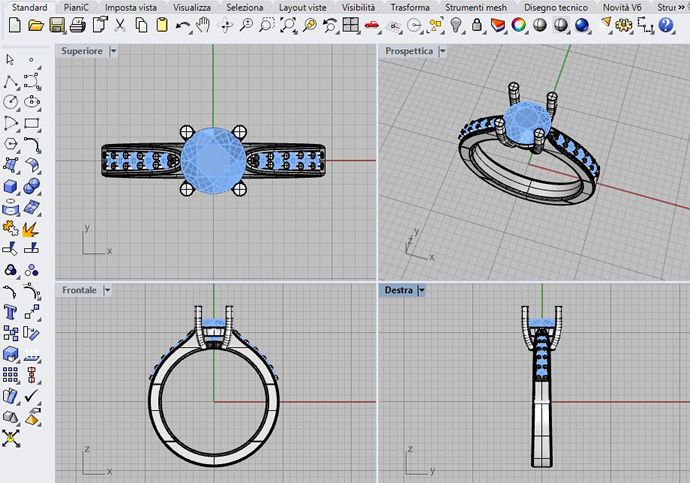Switch to the Novità V6 tab
690x483 pixels.
622,7
